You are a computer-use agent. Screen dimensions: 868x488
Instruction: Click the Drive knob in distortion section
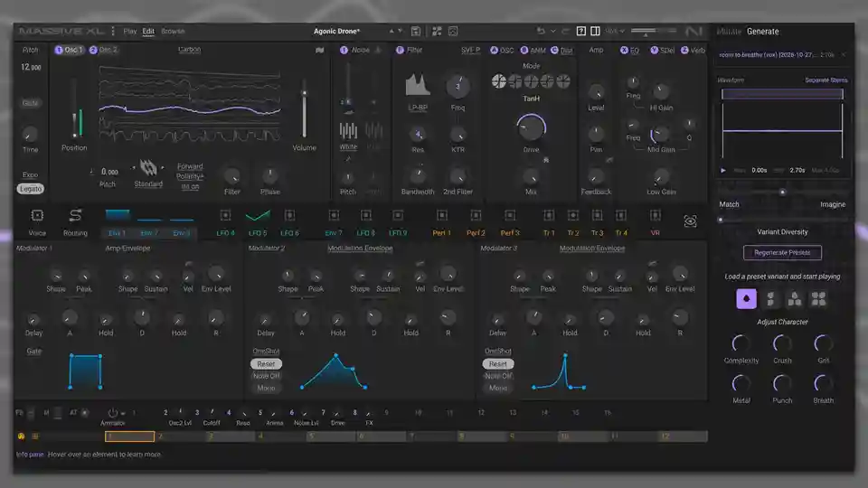click(531, 127)
